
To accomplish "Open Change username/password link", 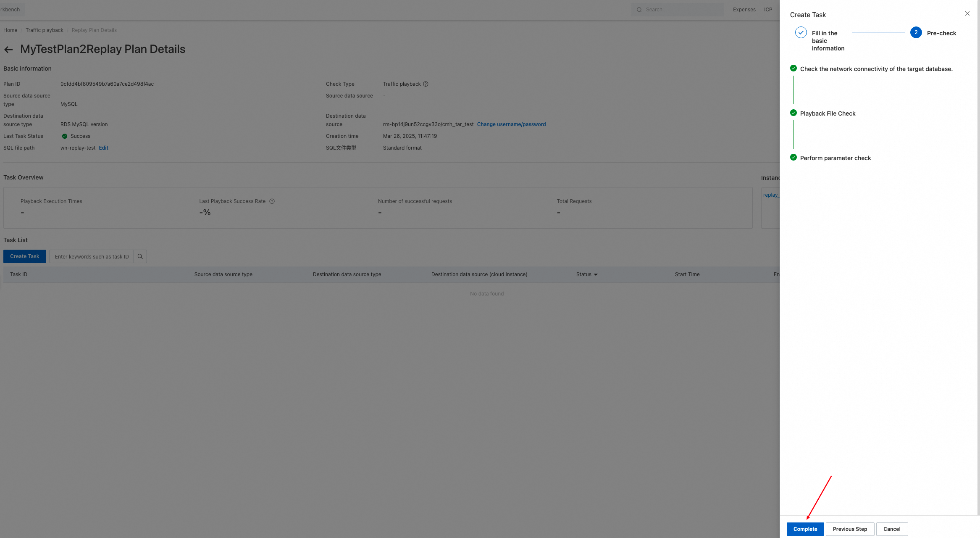I will point(511,124).
